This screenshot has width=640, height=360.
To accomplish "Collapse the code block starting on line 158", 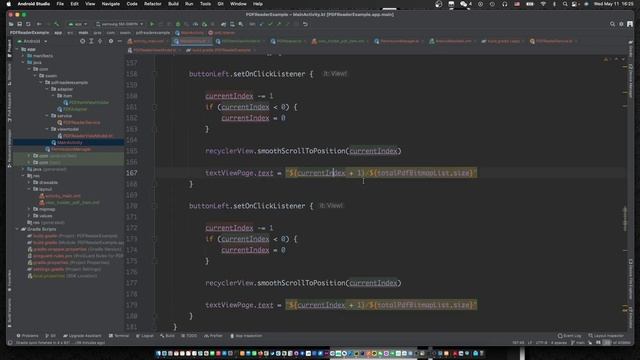I will (x=155, y=74).
